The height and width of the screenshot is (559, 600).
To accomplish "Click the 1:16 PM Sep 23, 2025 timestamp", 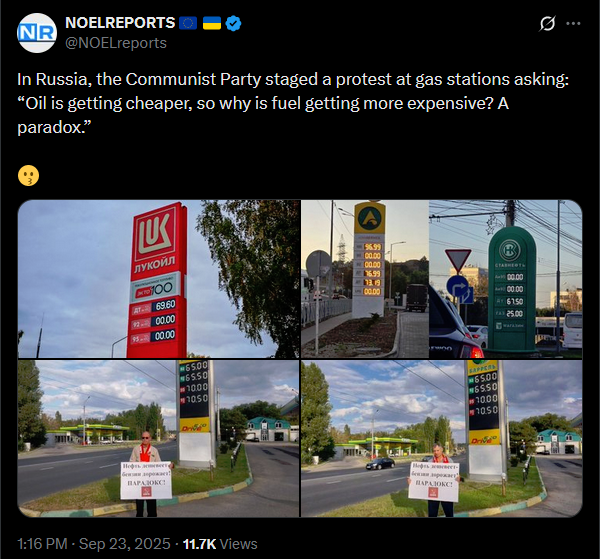I will point(94,544).
